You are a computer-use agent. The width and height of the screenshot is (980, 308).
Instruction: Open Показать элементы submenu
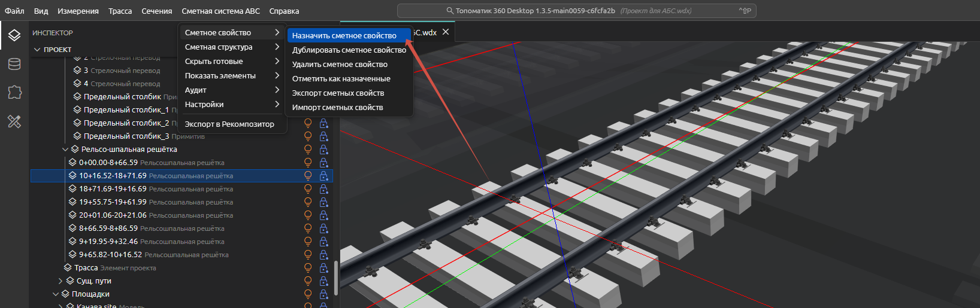tap(232, 76)
